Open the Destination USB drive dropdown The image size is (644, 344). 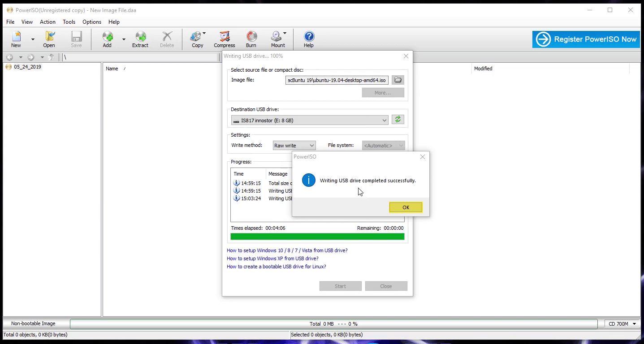(310, 120)
